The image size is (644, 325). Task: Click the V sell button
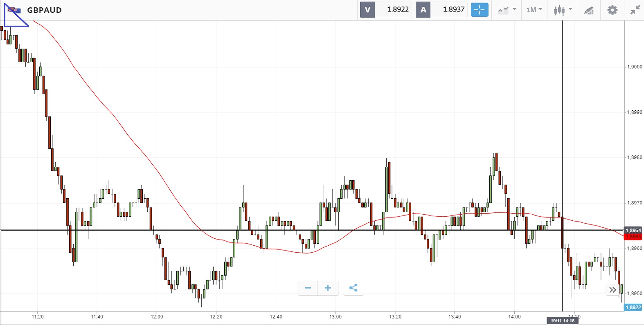point(367,10)
